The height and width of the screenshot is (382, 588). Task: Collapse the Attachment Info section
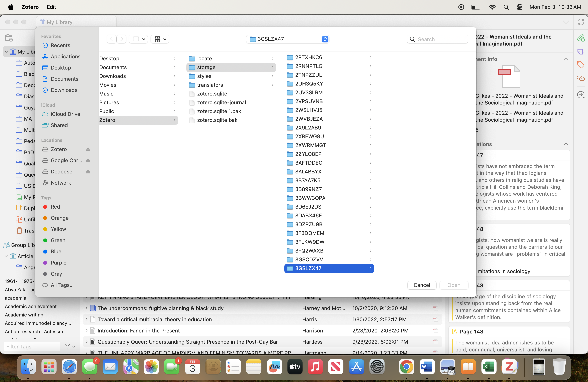(x=566, y=59)
